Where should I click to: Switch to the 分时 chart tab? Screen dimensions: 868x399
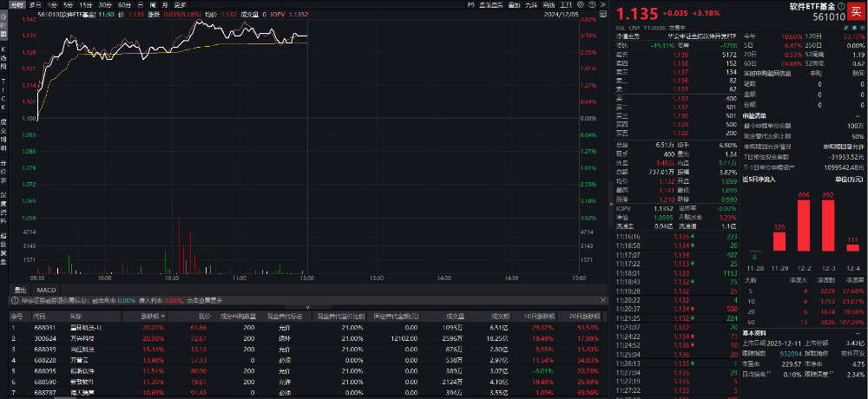pyautogui.click(x=16, y=4)
